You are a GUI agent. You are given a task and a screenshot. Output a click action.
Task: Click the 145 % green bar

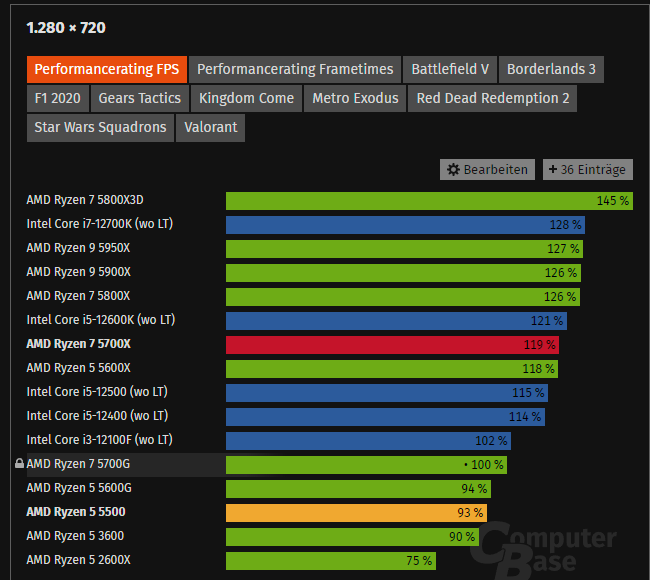click(429, 201)
